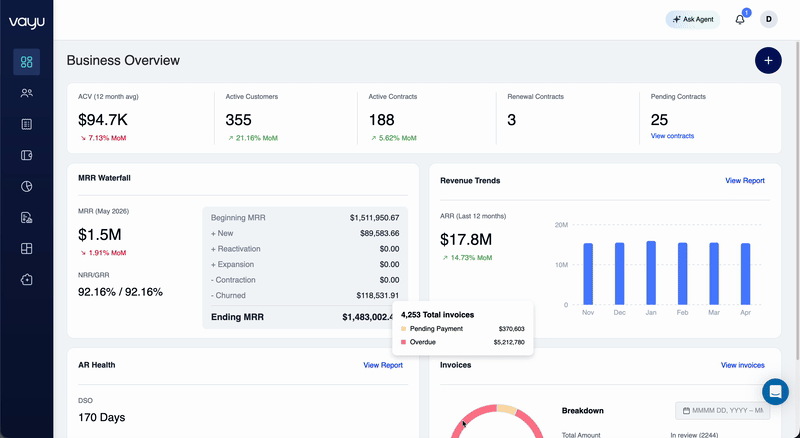Image resolution: width=800 pixels, height=438 pixels.
Task: Open View Report in Revenue Trends
Action: pos(745,180)
